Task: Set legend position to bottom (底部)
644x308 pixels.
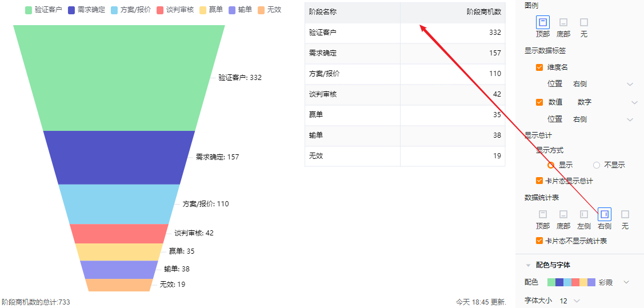Action: [563, 22]
